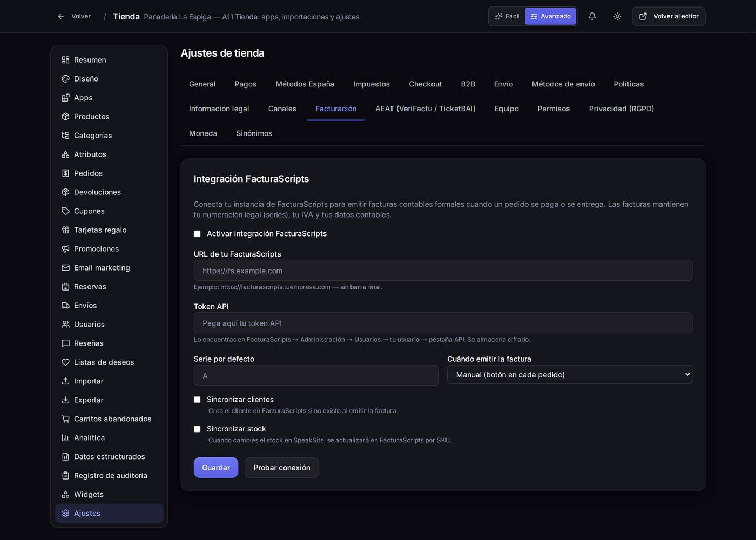Open the Carritos abandonados cart icon
Screen dimensions: 756x540
pyautogui.click(x=65, y=419)
